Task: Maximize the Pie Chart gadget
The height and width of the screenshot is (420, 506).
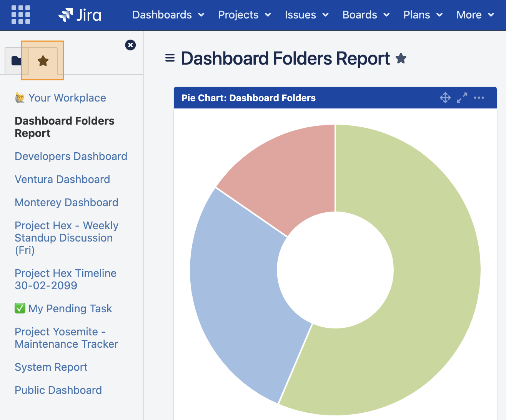Action: [x=462, y=98]
